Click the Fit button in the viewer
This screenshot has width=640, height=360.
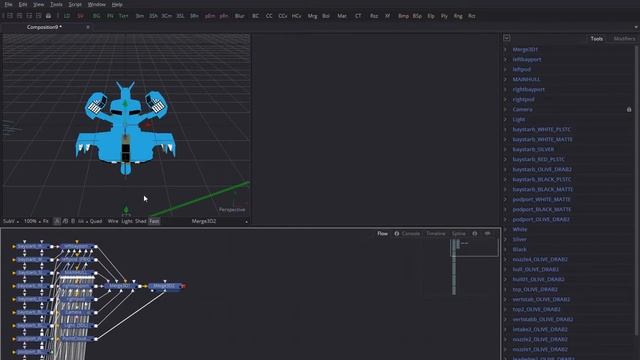click(x=46, y=221)
